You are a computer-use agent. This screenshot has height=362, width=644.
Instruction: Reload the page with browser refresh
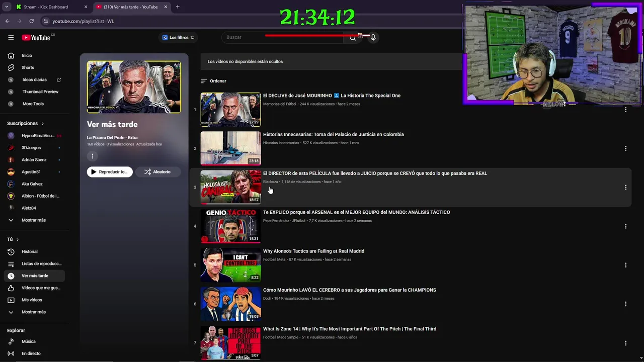point(31,21)
